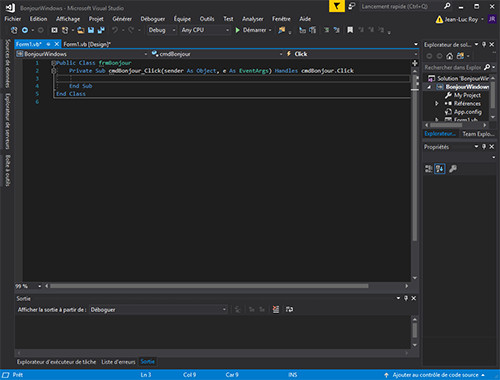The image size is (500, 380).
Task: Open the Debug configuration dropdown
Action: pos(162,30)
